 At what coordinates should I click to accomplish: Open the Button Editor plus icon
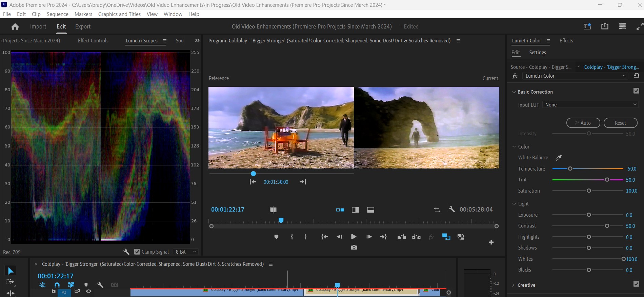pos(491,242)
